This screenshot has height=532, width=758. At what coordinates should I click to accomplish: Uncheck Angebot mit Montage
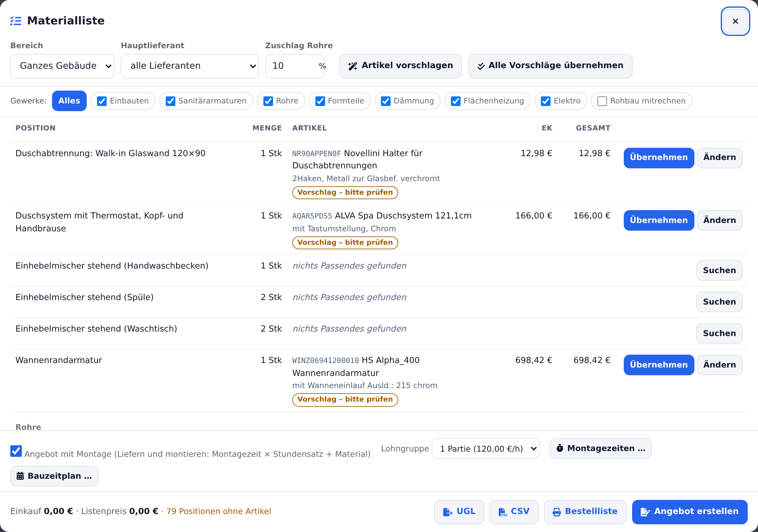click(16, 451)
